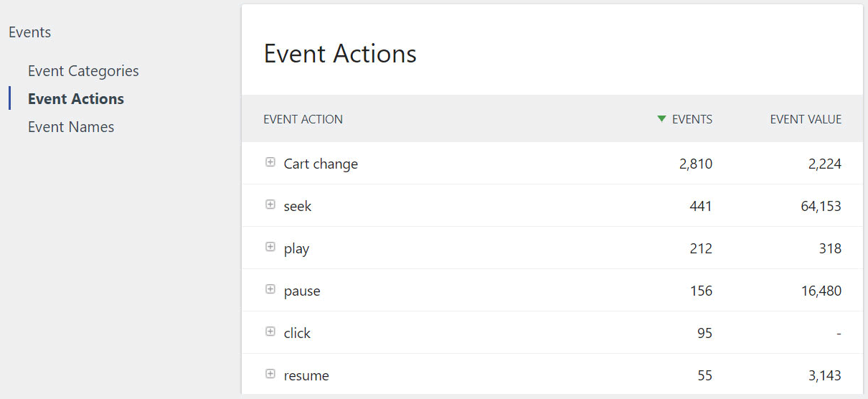Image resolution: width=868 pixels, height=399 pixels.
Task: Sort by Event Action column header
Action: [x=303, y=120]
